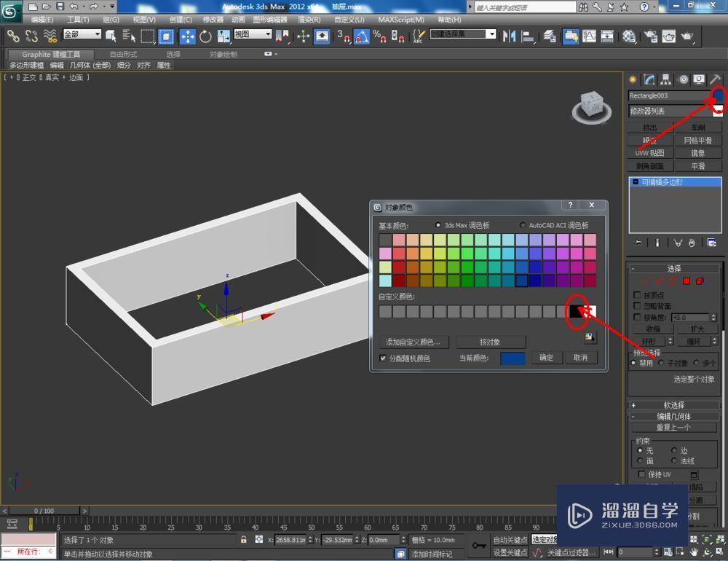Switch to the Graphite 建模工具 tab
728x561 pixels.
coord(50,53)
